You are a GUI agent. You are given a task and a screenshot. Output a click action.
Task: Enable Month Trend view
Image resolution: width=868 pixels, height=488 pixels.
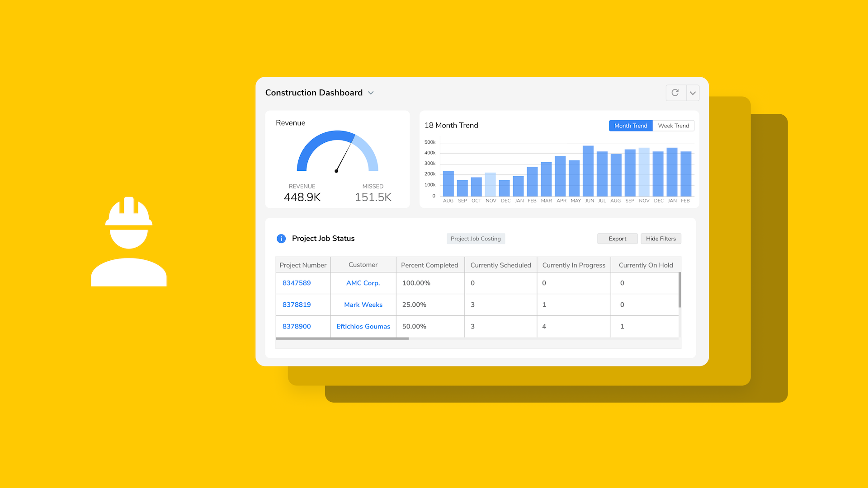631,126
